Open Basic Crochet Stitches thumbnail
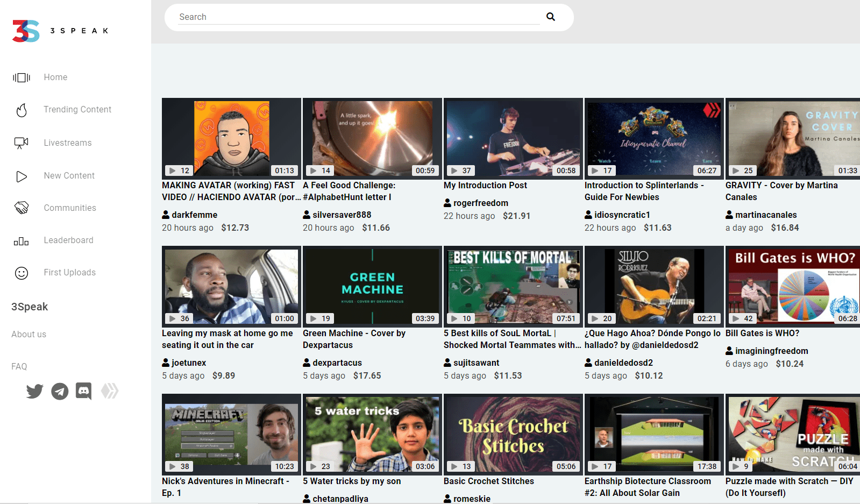 click(x=513, y=434)
